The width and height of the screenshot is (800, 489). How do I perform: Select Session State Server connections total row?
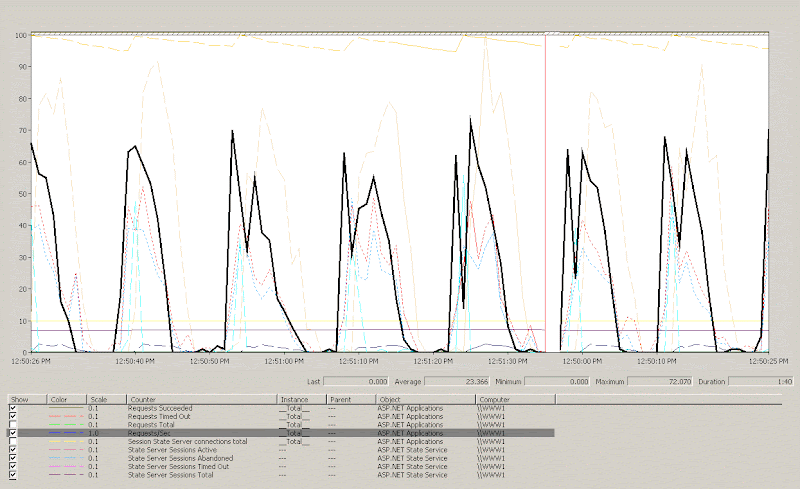[x=187, y=441]
